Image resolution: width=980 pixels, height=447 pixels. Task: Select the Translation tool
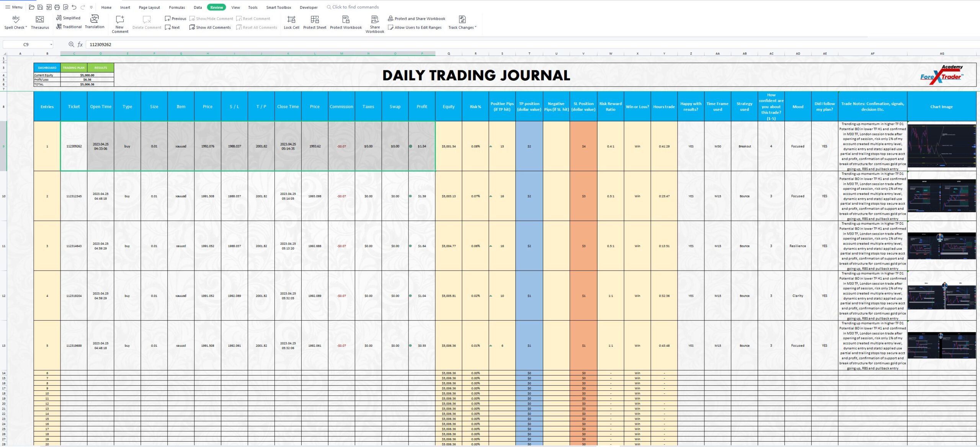(x=94, y=21)
